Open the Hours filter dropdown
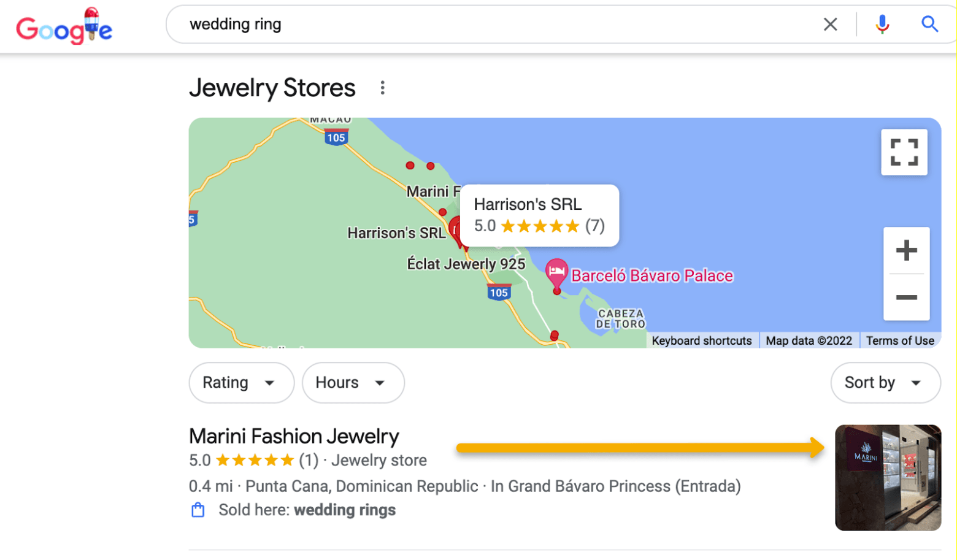Image resolution: width=957 pixels, height=560 pixels. point(353,383)
